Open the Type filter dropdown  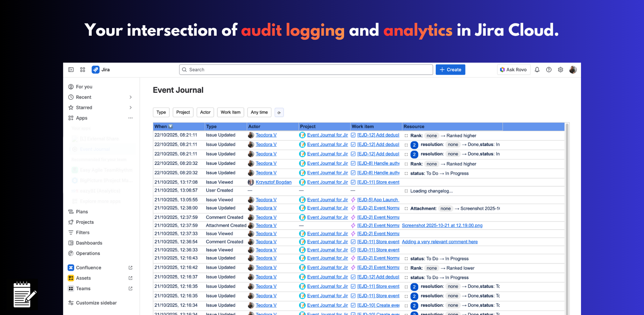(x=161, y=112)
